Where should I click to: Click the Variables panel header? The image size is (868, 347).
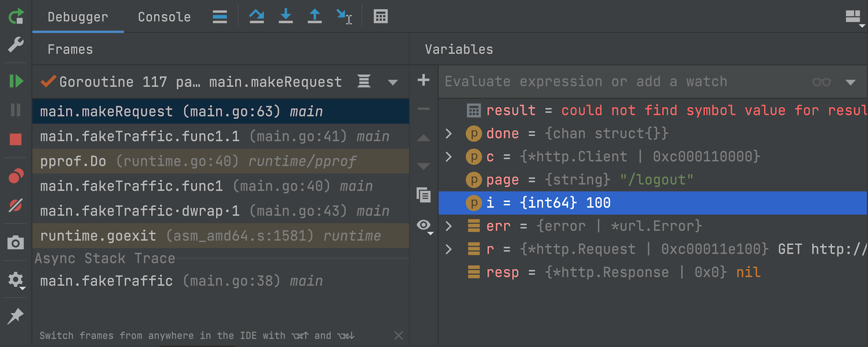(459, 50)
